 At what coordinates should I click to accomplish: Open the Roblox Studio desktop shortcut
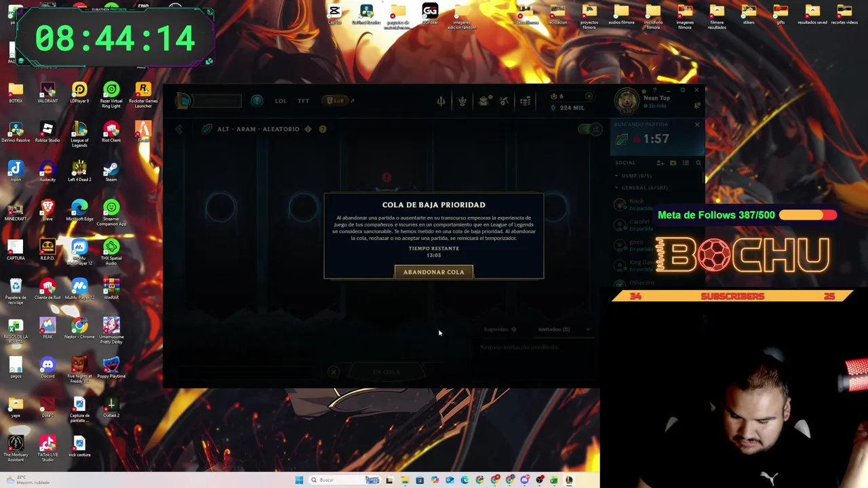pos(47,133)
